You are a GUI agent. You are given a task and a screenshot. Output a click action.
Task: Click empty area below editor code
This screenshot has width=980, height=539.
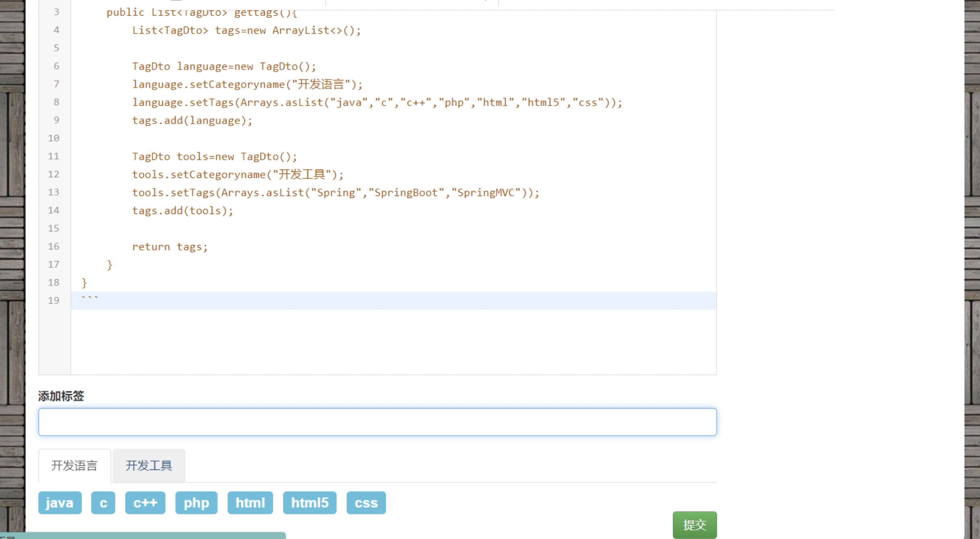coord(393,341)
